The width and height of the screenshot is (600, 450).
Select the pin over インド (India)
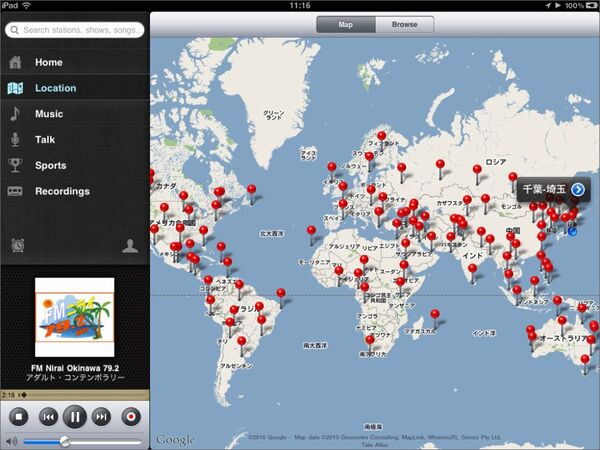click(473, 271)
